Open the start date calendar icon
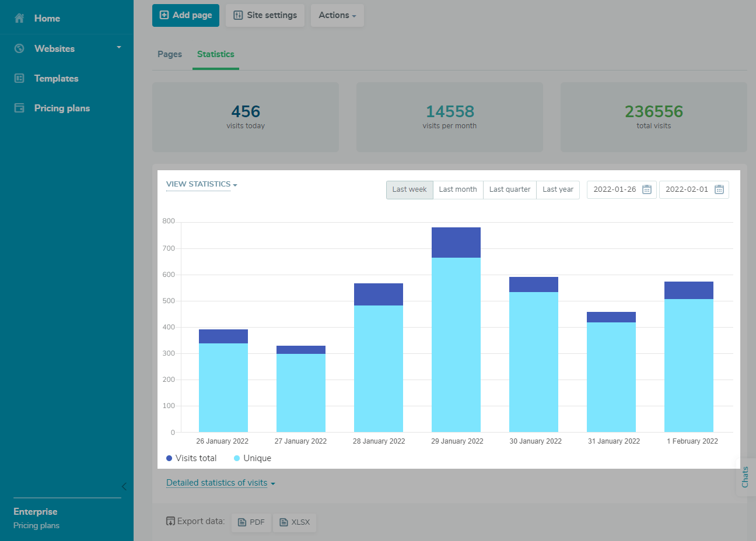 (646, 189)
